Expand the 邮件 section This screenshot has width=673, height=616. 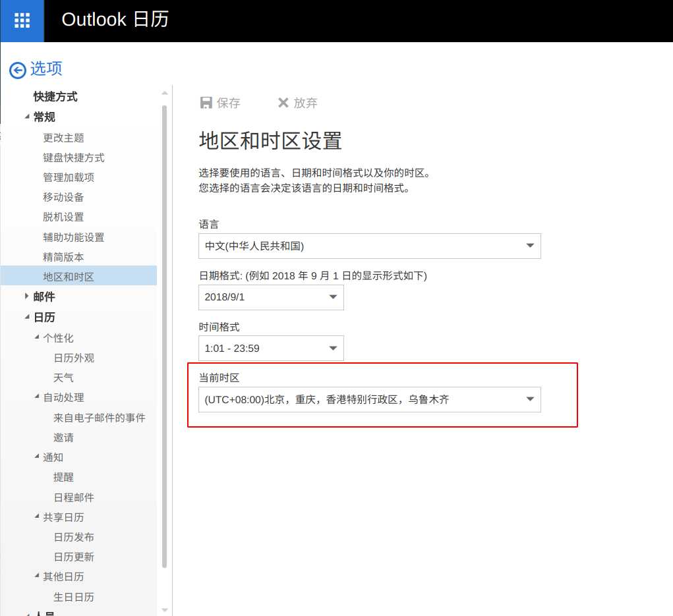26,296
